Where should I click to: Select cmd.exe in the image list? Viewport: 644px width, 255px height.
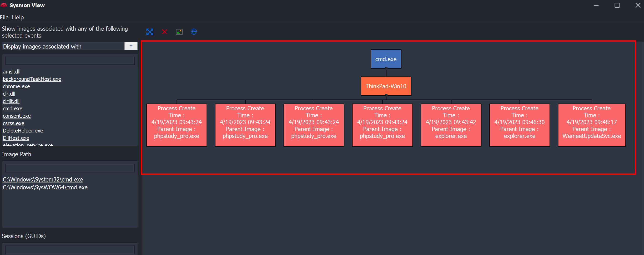(x=12, y=108)
